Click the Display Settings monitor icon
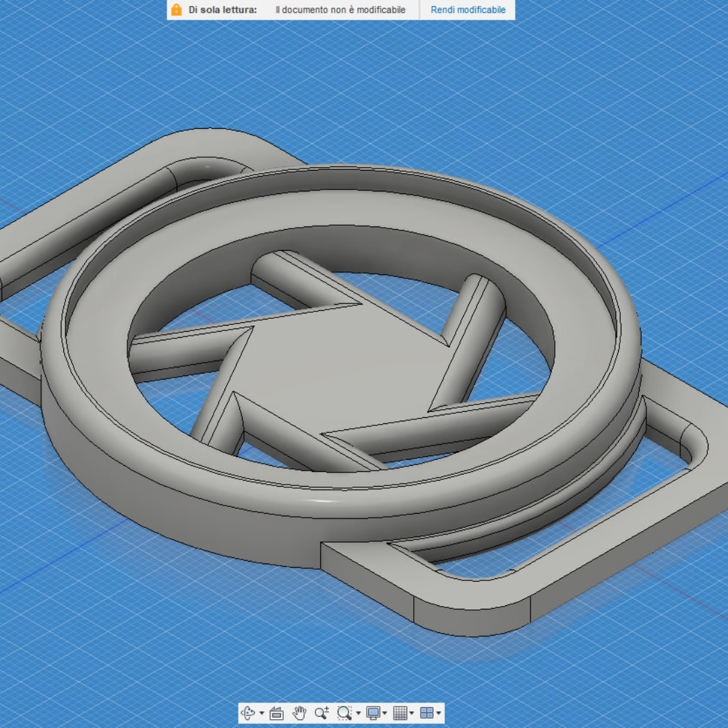The width and height of the screenshot is (728, 728). [x=373, y=712]
